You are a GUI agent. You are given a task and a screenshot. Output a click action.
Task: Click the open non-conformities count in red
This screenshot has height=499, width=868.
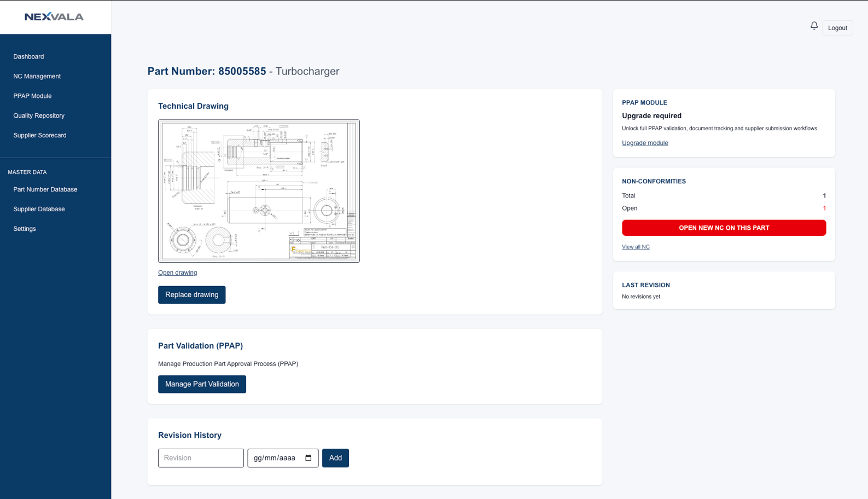(x=824, y=208)
